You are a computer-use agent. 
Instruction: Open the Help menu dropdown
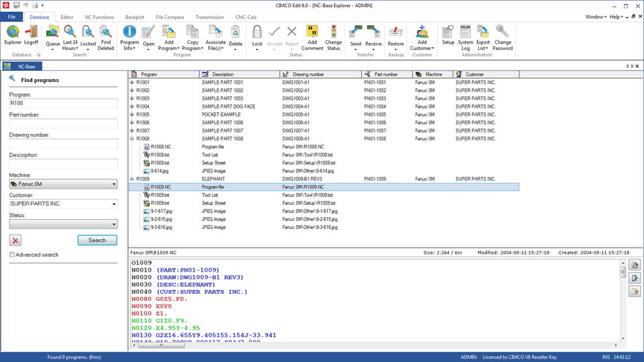point(616,17)
